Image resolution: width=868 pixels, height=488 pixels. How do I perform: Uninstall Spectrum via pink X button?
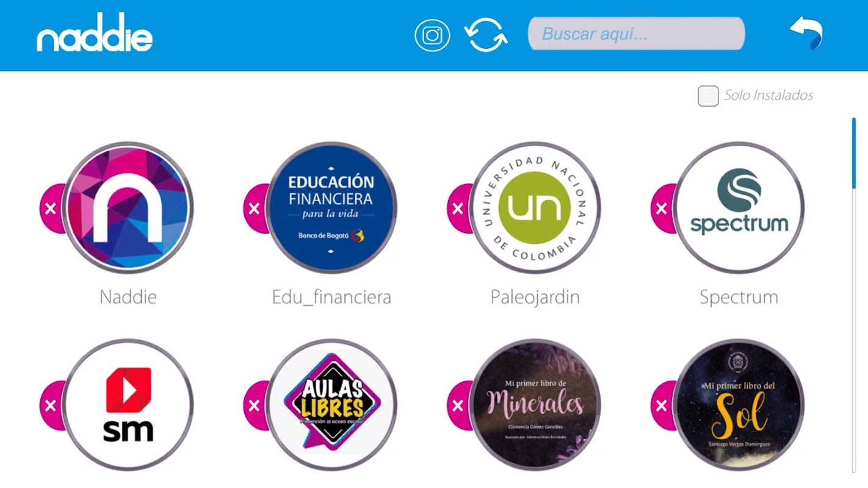pyautogui.click(x=662, y=209)
